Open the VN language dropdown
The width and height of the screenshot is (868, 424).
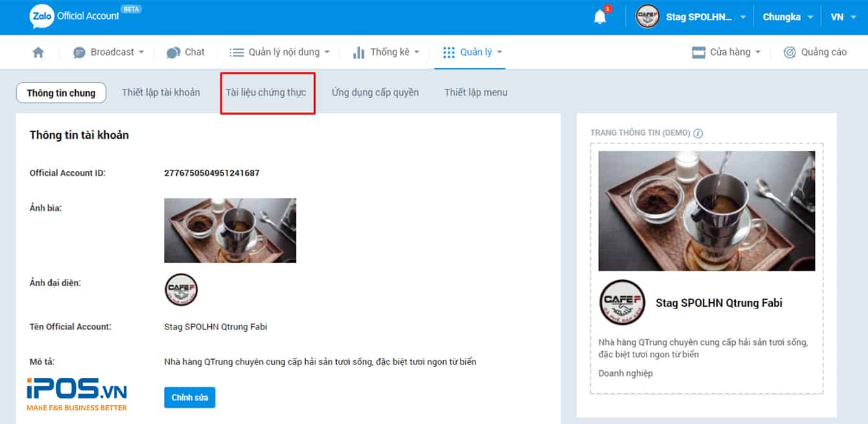point(842,17)
